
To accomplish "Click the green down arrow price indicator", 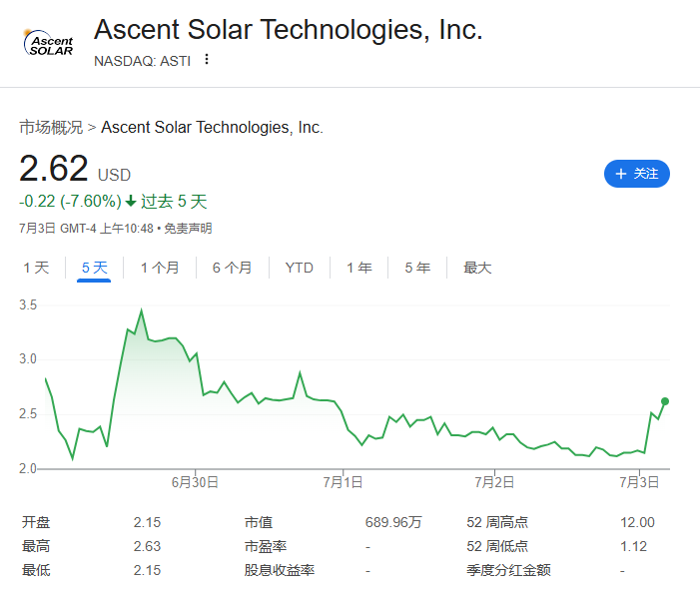I will 131,202.
